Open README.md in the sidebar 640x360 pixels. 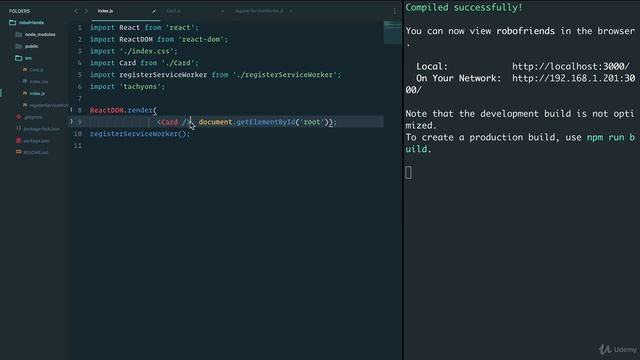click(32, 153)
